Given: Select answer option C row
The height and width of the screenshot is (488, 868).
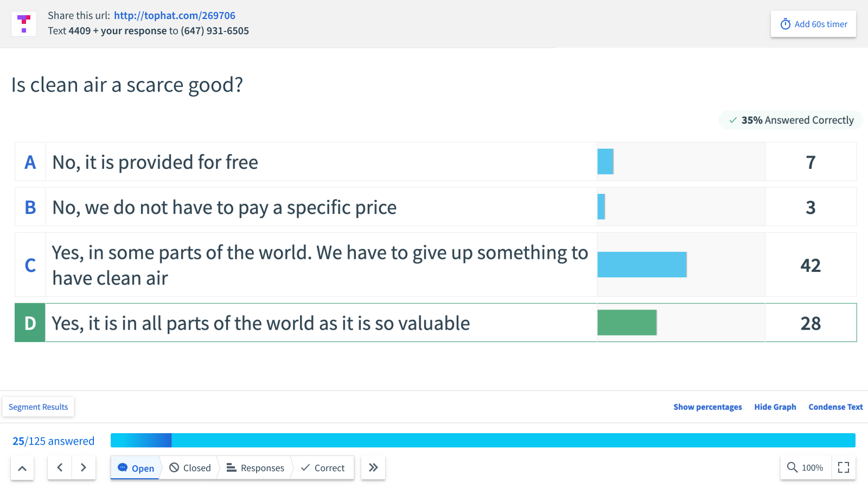Looking at the screenshot, I should click(x=320, y=265).
